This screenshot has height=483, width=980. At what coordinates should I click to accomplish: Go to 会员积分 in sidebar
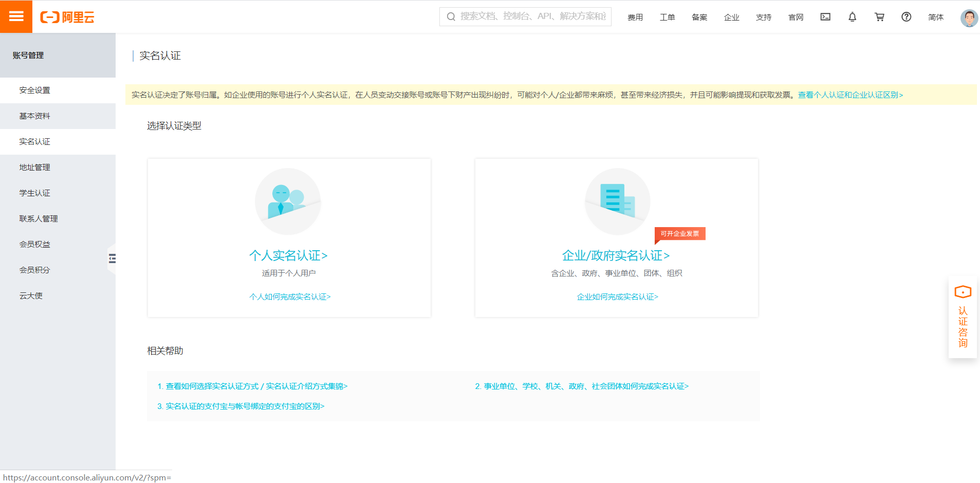[x=58, y=270]
